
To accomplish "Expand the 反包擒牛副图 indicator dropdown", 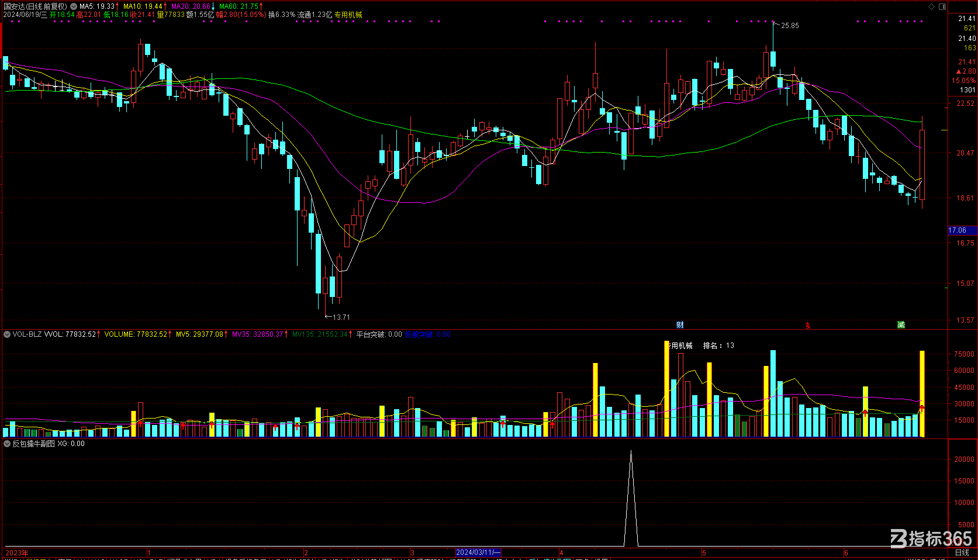I will (x=7, y=444).
